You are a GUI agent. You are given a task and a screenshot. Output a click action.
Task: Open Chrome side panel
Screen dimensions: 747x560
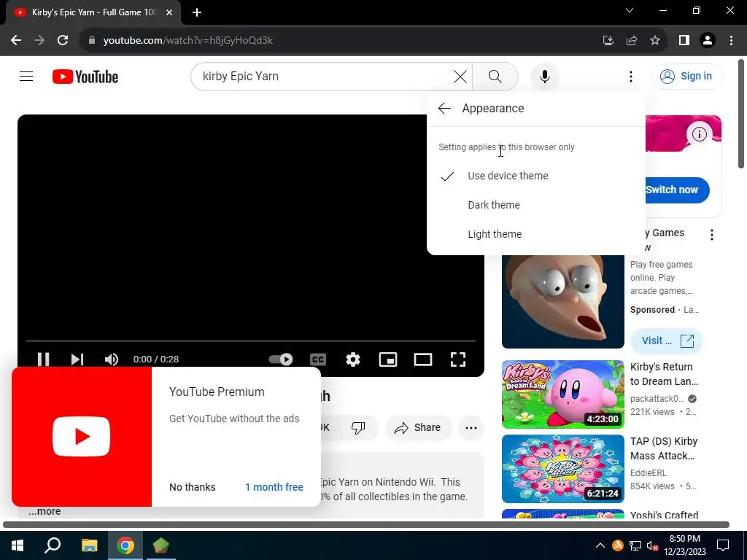pos(684,41)
